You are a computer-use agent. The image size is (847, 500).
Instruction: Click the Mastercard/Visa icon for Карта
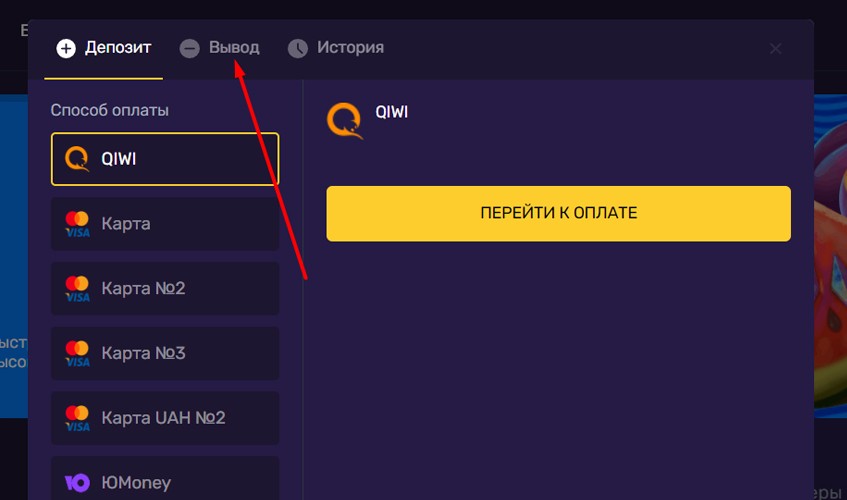tap(77, 223)
